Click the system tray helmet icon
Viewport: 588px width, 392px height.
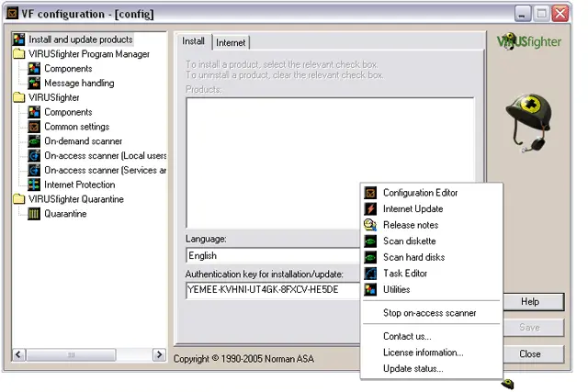[x=507, y=384]
